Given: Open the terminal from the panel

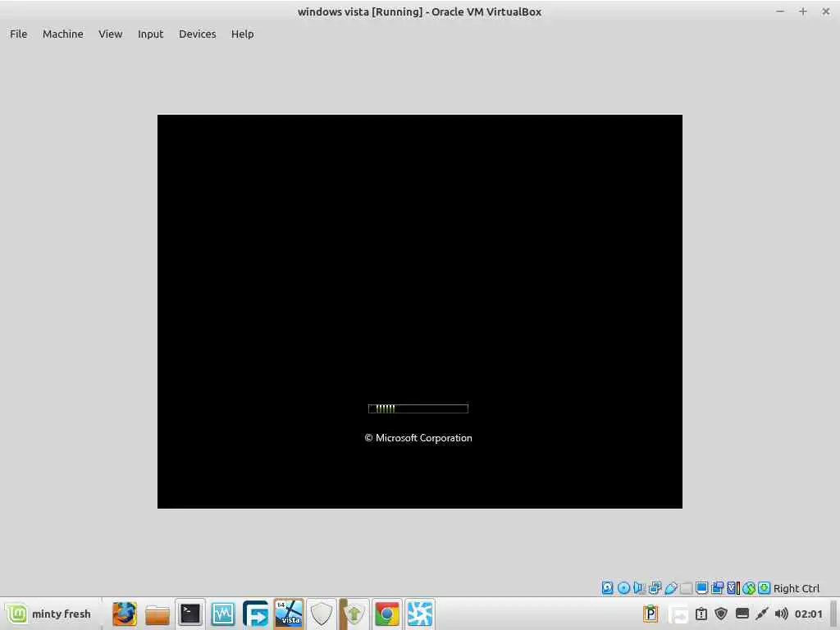Looking at the screenshot, I should (189, 614).
